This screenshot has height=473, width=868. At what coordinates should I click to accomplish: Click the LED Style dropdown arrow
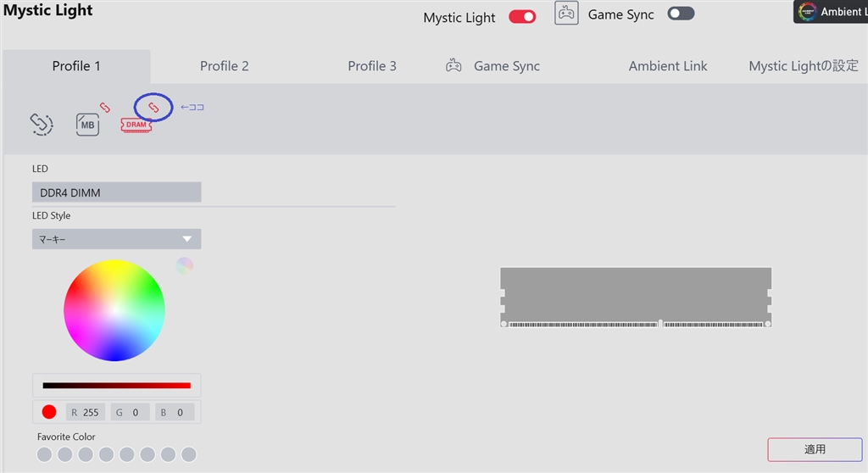tap(187, 239)
